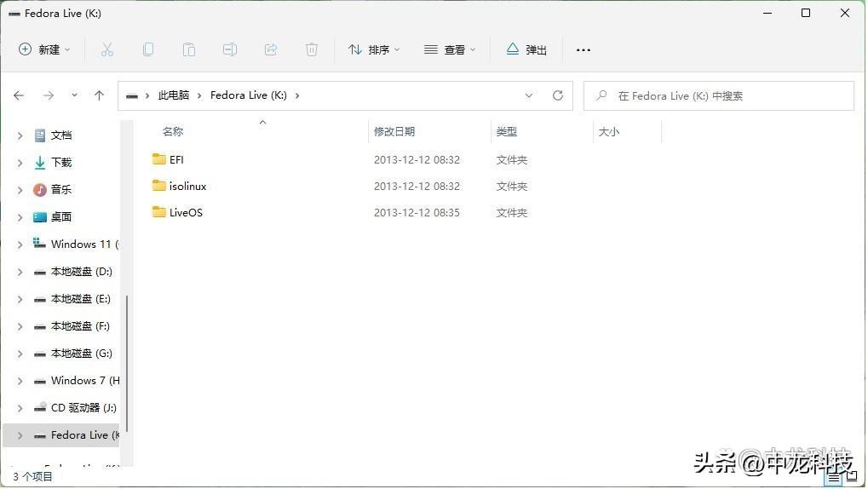Select the isolinux folder

coord(179,186)
